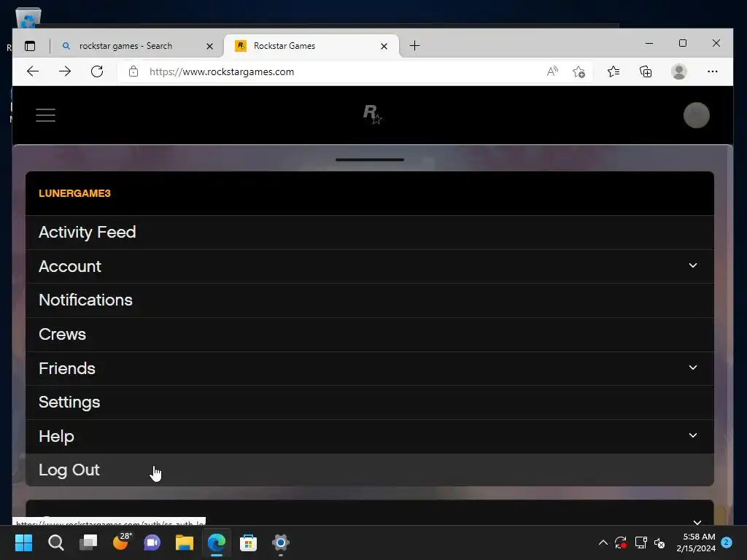This screenshot has width=747, height=560.
Task: Click the address bar URL
Action: click(x=222, y=71)
